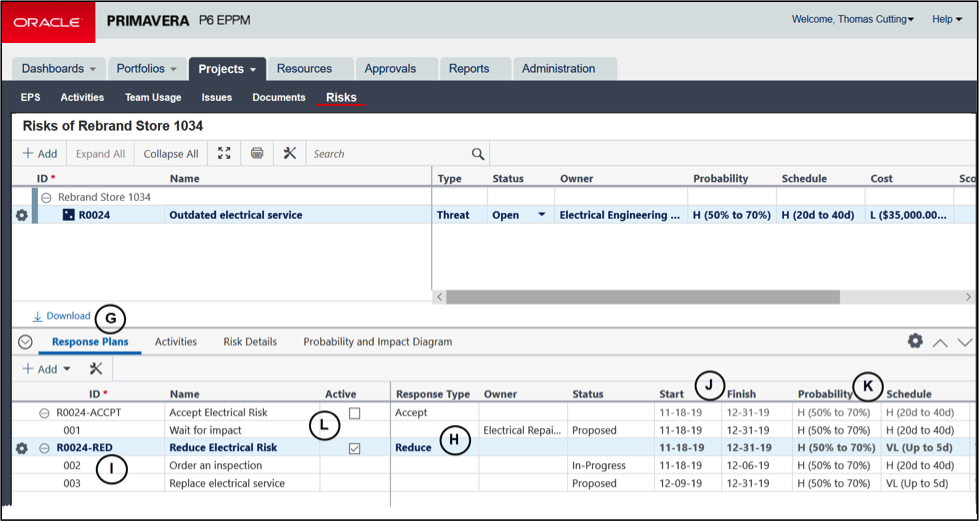Switch to the Activities page in navigation bar

[82, 97]
